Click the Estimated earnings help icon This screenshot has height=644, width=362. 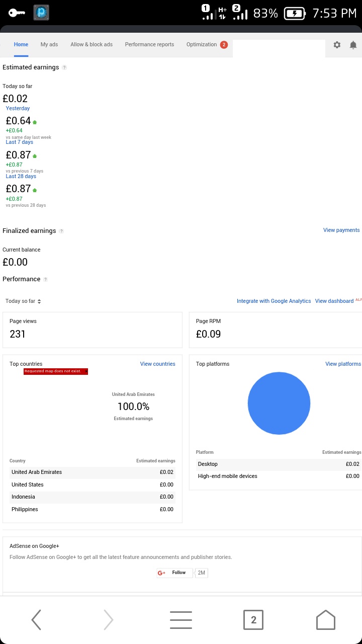point(64,68)
